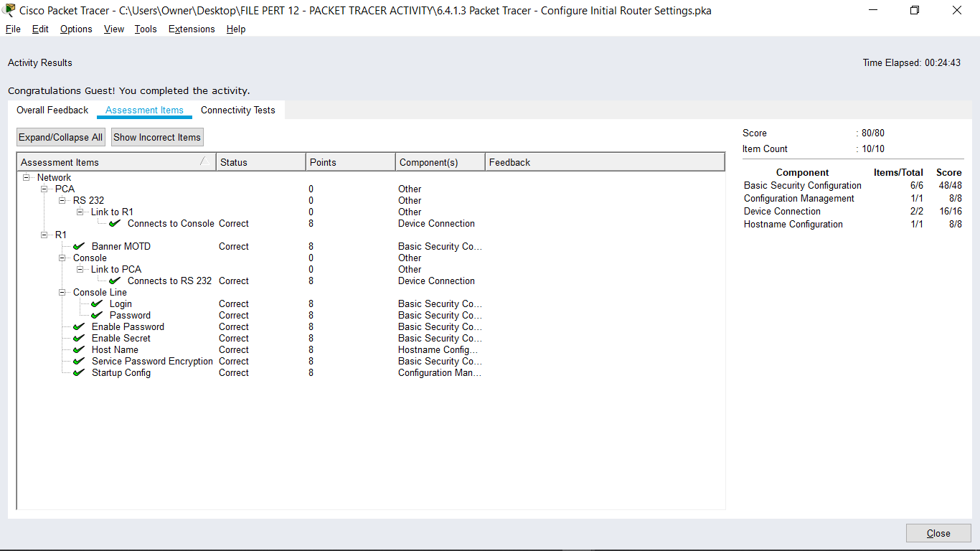This screenshot has width=980, height=551.
Task: Click green checkmark beside Startup Config
Action: click(x=79, y=372)
